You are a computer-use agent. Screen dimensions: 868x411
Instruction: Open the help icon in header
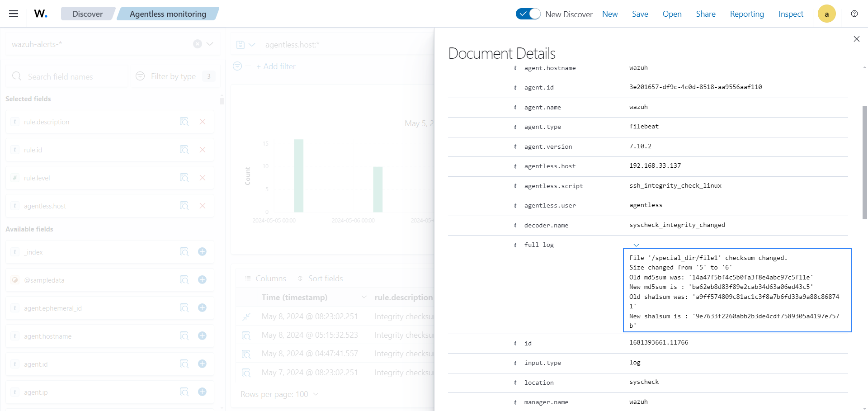[854, 14]
